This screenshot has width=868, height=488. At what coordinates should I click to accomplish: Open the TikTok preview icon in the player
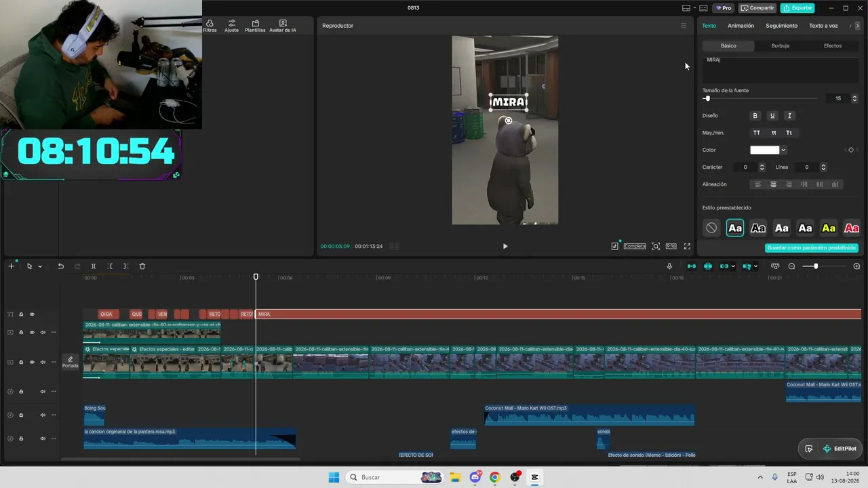pos(614,247)
